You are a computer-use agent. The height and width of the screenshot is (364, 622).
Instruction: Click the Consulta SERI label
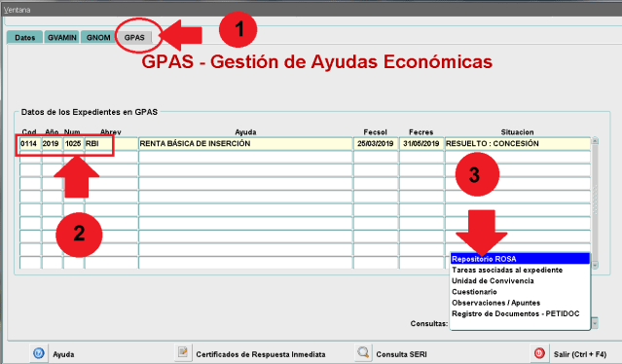click(401, 354)
